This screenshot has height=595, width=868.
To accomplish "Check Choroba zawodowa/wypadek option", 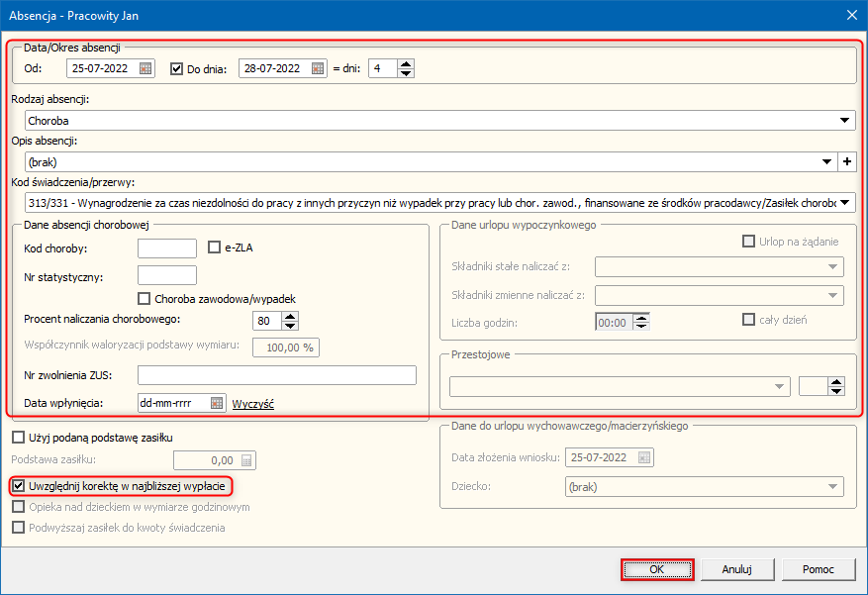I will (x=145, y=298).
